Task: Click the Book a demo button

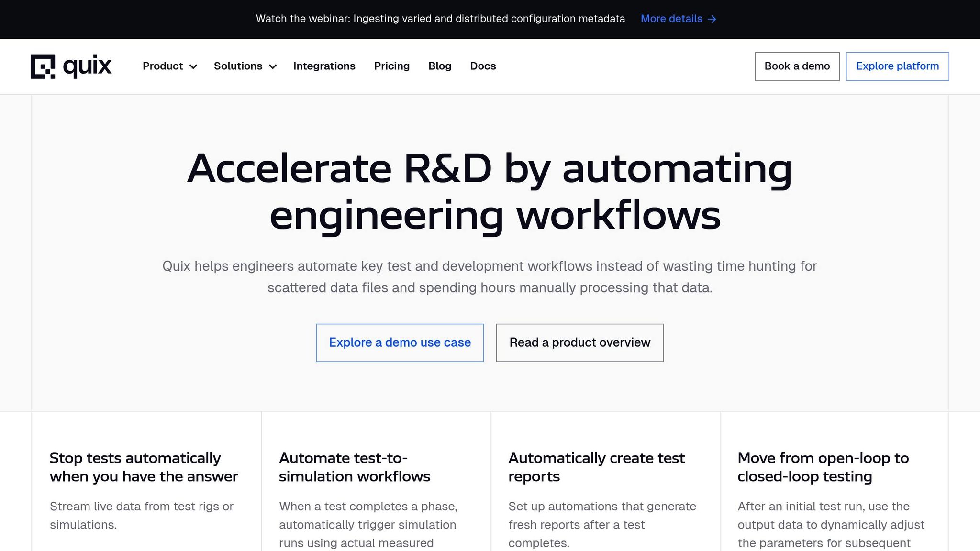Action: click(797, 66)
